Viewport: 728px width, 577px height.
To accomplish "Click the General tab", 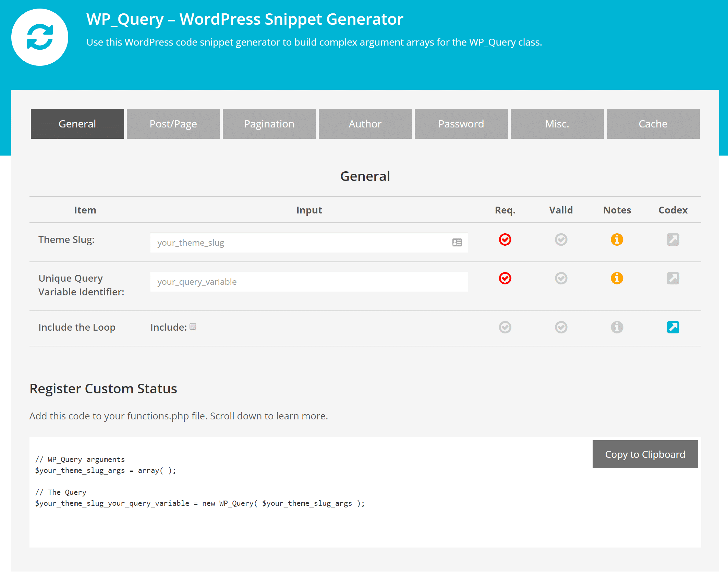I will (77, 123).
